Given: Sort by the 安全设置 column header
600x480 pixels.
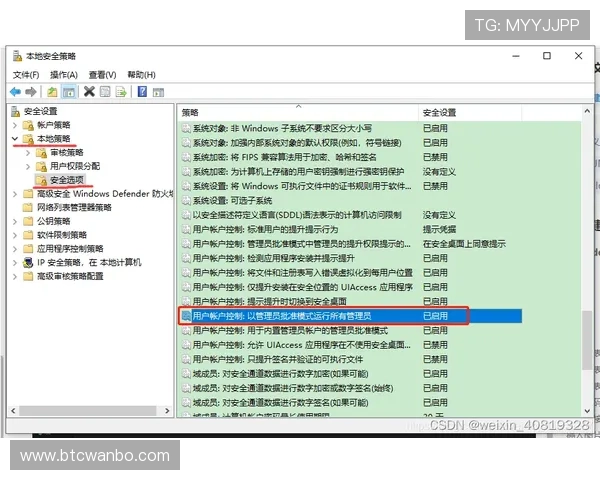Looking at the screenshot, I should 470,113.
